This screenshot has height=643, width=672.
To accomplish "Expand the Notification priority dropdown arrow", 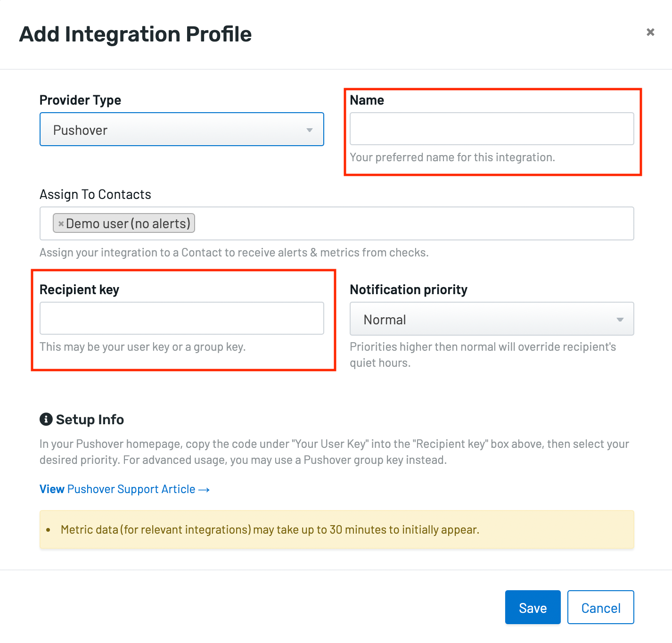I will pos(620,320).
